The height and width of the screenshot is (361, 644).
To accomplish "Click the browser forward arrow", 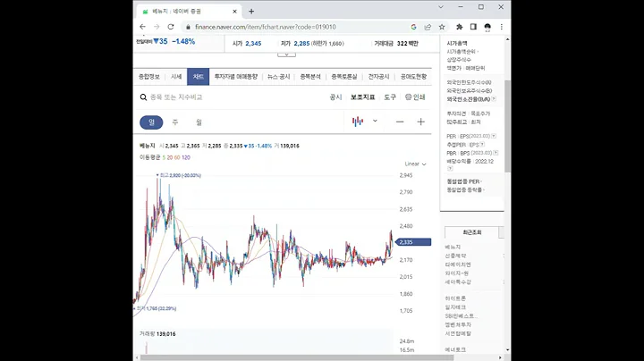I will (157, 27).
